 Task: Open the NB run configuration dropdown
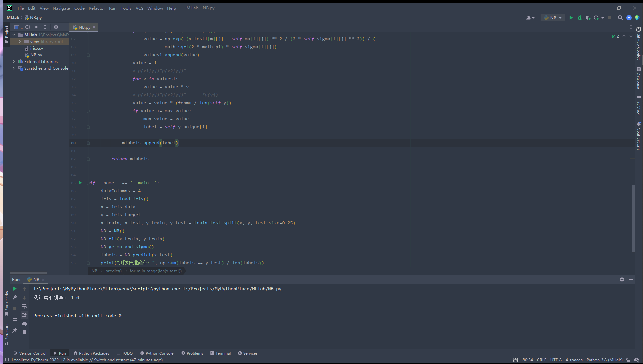pyautogui.click(x=553, y=18)
